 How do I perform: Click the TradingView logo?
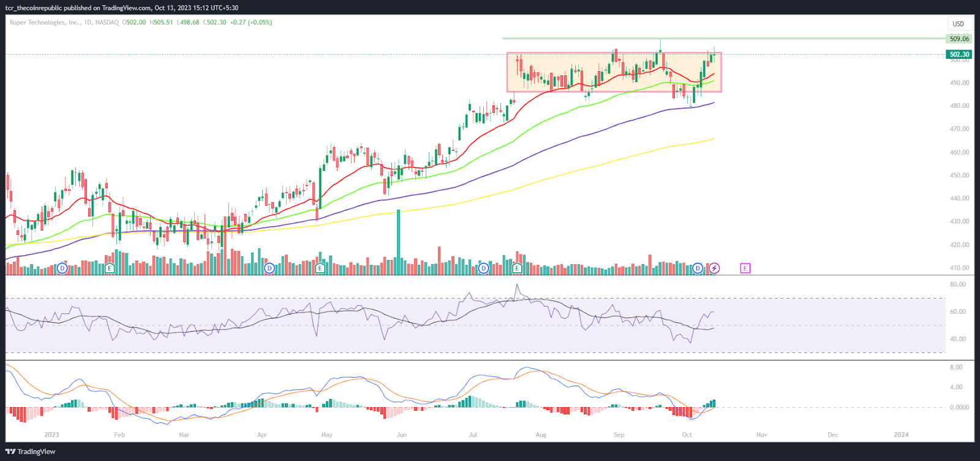pos(31,452)
